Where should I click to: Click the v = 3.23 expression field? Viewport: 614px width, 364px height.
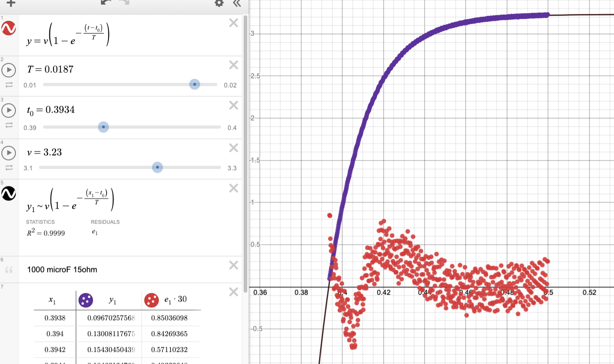point(45,152)
